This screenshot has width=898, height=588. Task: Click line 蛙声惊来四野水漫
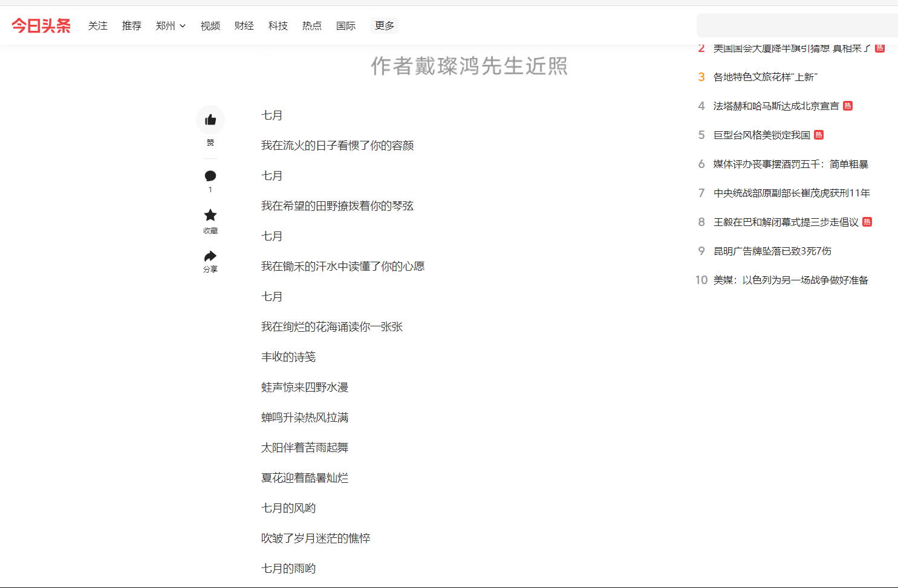pyautogui.click(x=305, y=387)
